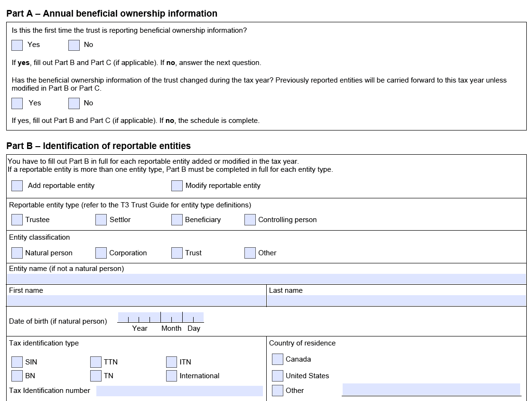Check No for ownership information changed question
This screenshot has width=532, height=401.
74,103
